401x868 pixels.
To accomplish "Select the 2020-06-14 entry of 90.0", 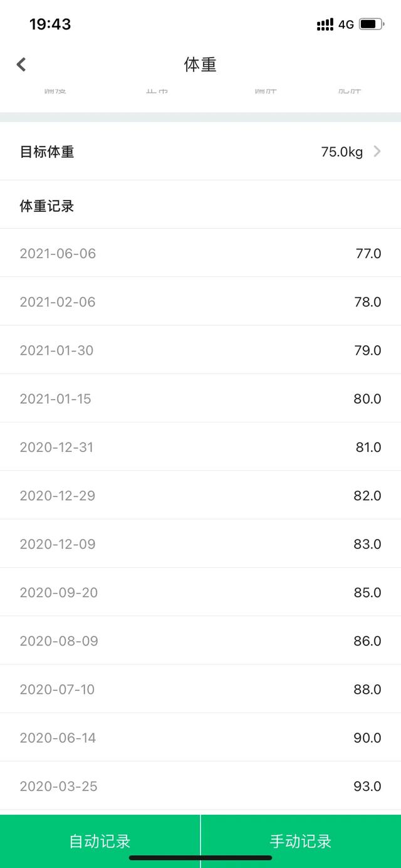I will click(200, 737).
